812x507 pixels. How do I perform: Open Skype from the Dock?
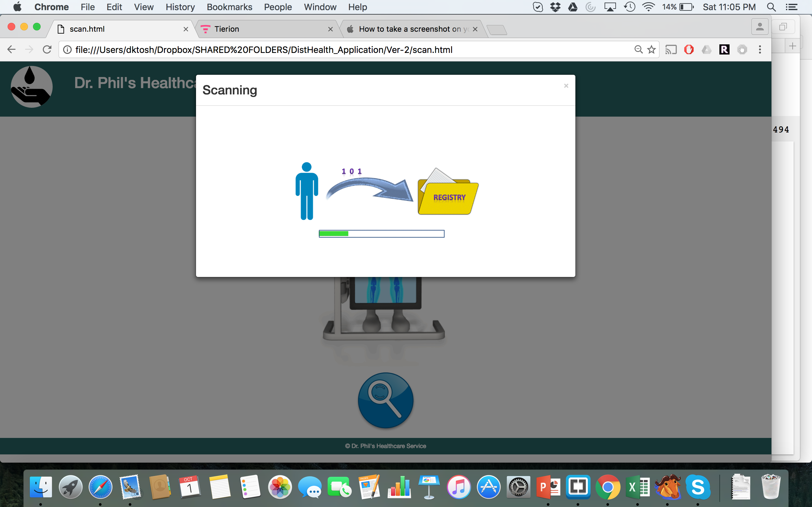coord(697,487)
